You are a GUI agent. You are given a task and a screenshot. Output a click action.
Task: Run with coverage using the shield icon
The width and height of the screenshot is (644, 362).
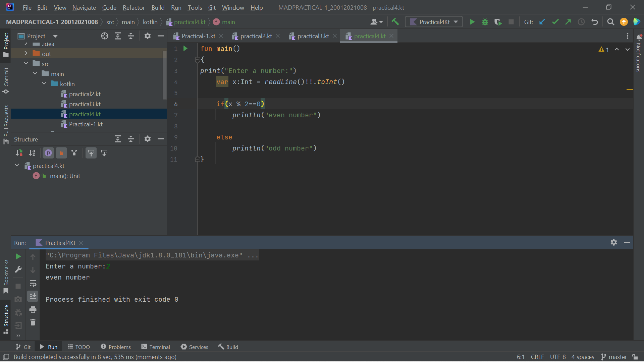tap(498, 22)
